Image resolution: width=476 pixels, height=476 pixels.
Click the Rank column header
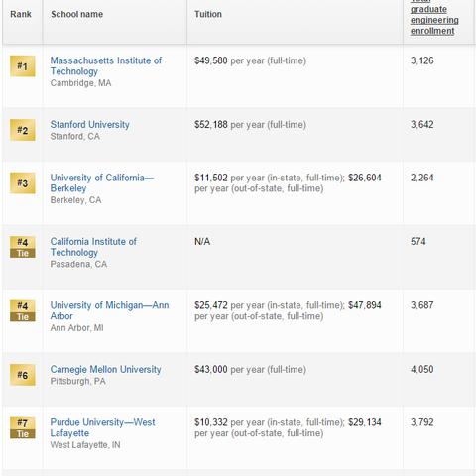click(21, 14)
